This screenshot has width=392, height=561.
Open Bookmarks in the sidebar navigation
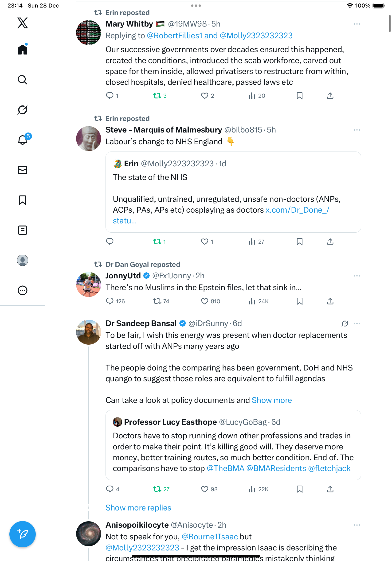coord(23,200)
